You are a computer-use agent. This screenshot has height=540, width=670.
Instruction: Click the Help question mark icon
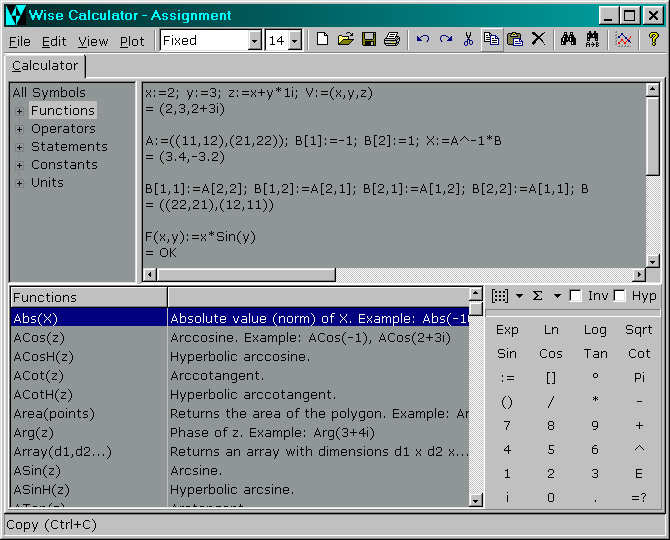pos(653,40)
